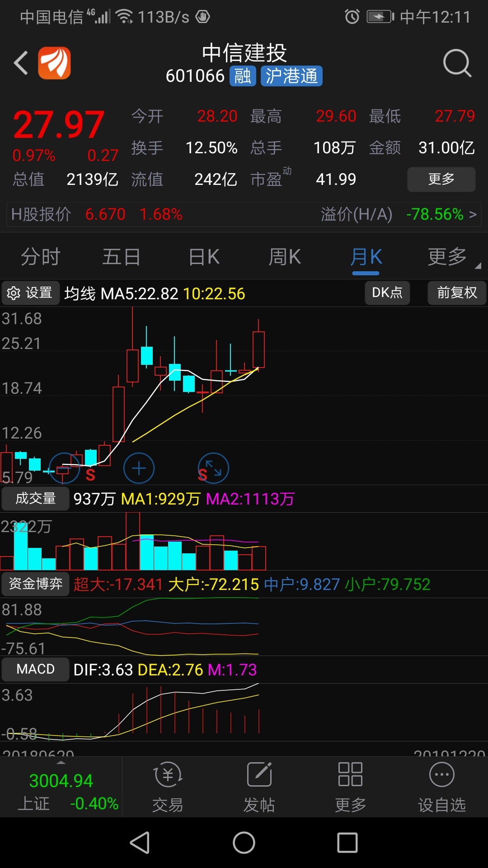Open the orange Eastmoney app logo

[x=54, y=63]
